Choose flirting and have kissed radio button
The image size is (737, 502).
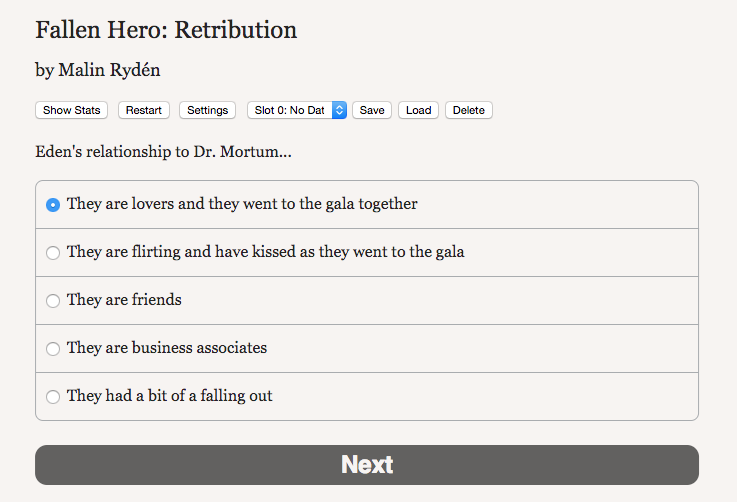point(53,253)
